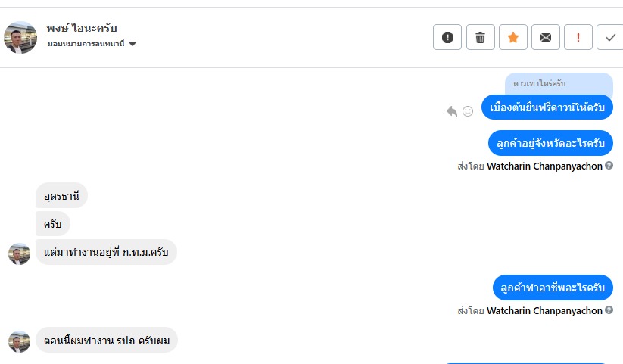Open the assign conversation label under the name
623x364 pixels.
click(x=86, y=45)
